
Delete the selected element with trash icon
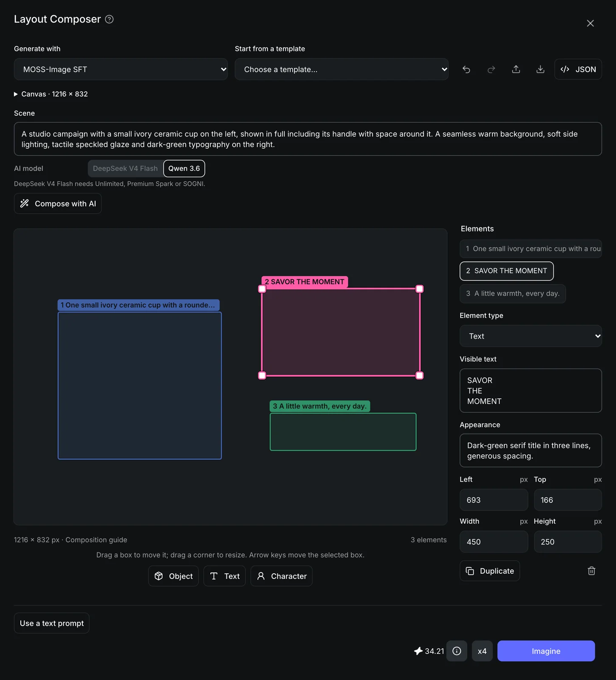click(x=591, y=571)
